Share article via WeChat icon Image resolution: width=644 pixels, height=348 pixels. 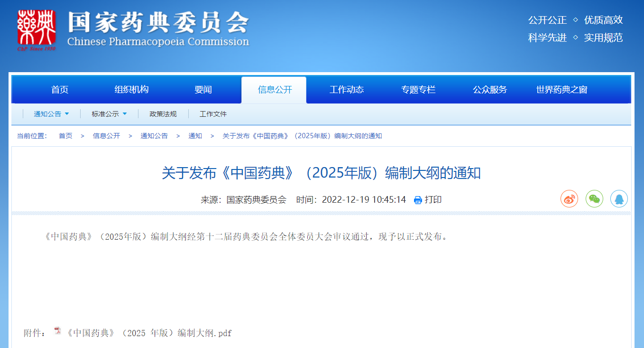pos(594,199)
